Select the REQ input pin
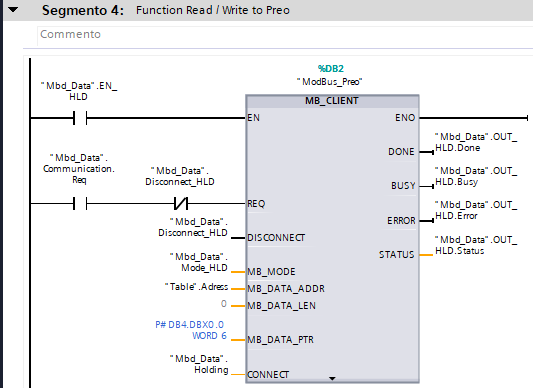The height and width of the screenshot is (388, 533). (x=256, y=204)
